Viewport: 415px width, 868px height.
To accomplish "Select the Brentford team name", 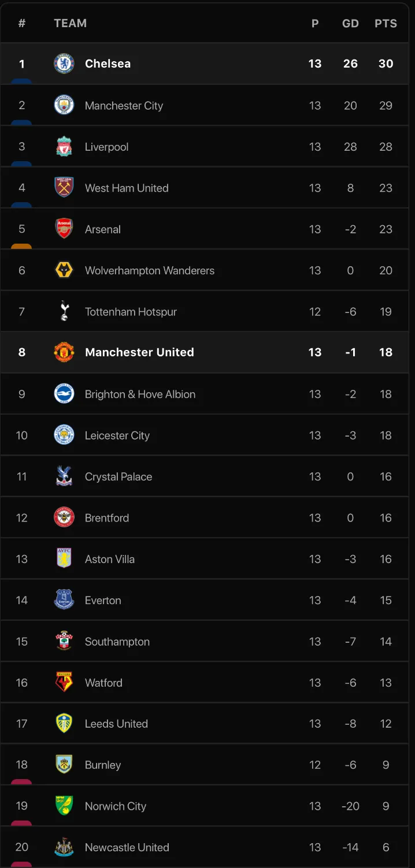I will point(107,518).
